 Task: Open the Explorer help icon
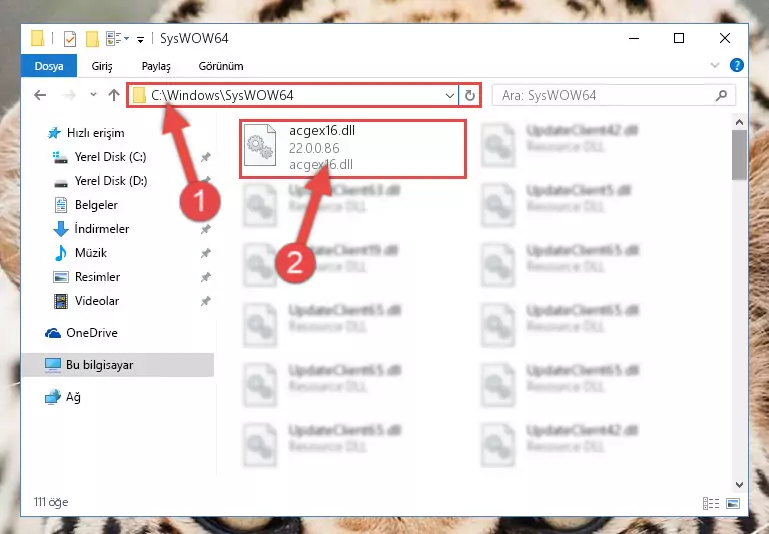[x=737, y=65]
